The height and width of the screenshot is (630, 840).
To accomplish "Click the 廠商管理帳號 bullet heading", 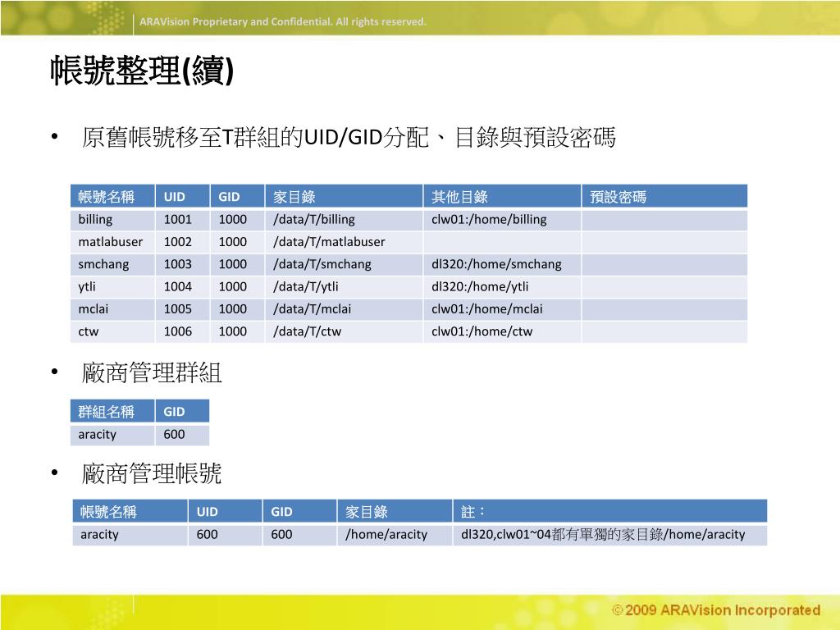I will (x=152, y=473).
